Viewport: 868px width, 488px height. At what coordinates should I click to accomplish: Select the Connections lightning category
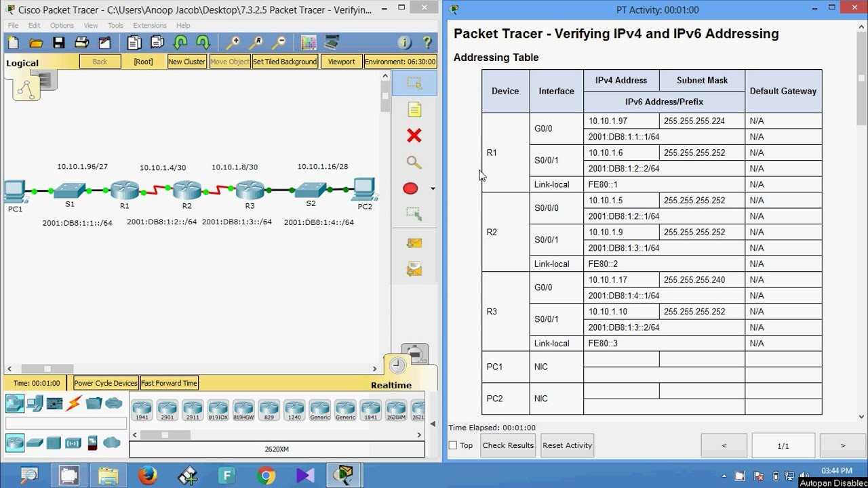pyautogui.click(x=74, y=403)
